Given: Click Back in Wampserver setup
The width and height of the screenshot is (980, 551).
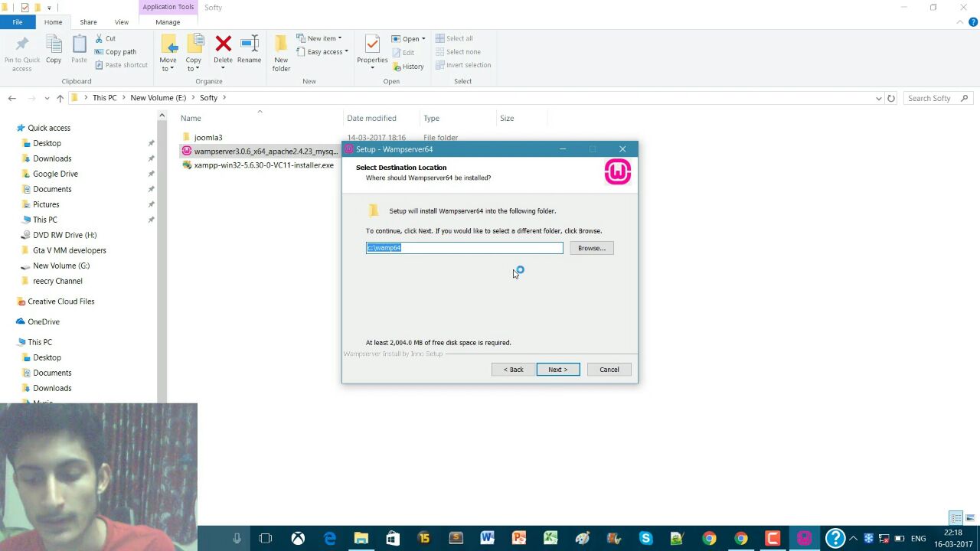Looking at the screenshot, I should pyautogui.click(x=513, y=370).
